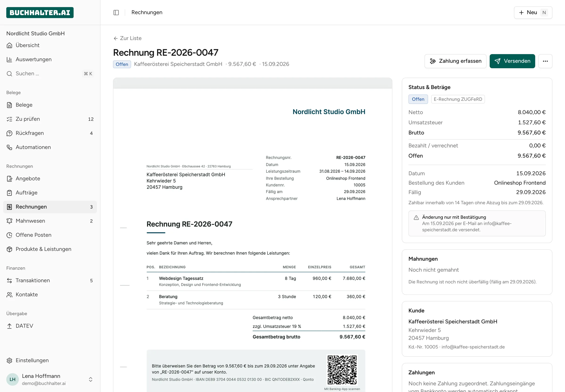Open Mahnwesen bell icon
This screenshot has height=392, width=565.
9,221
